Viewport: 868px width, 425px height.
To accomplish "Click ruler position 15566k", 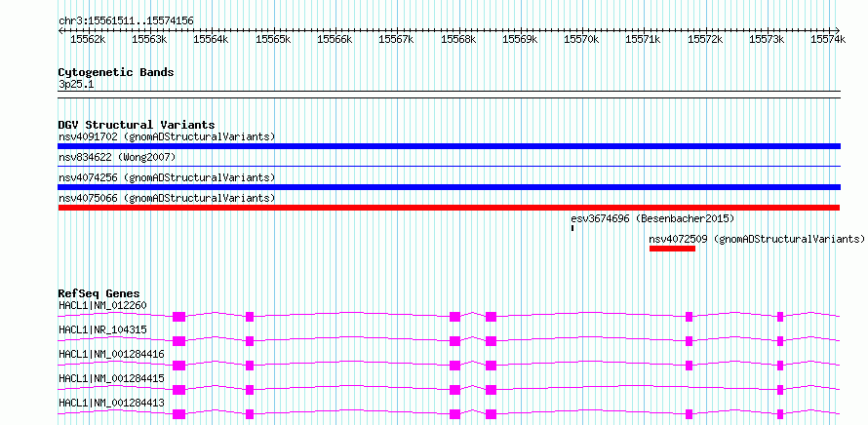I will pyautogui.click(x=335, y=39).
